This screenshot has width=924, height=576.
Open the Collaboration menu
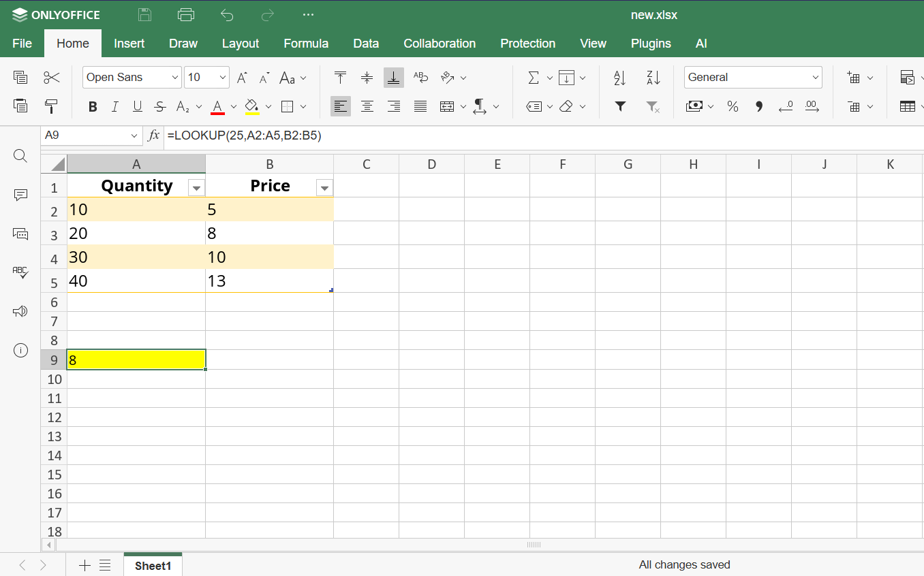pyautogui.click(x=440, y=43)
